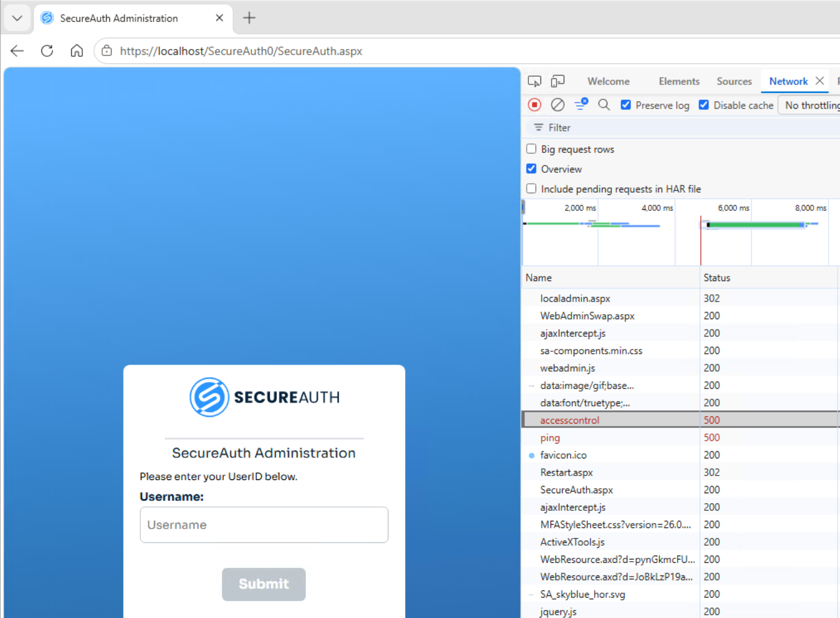Select the data:font/truetype request
The width and height of the screenshot is (840, 618).
[x=585, y=403]
